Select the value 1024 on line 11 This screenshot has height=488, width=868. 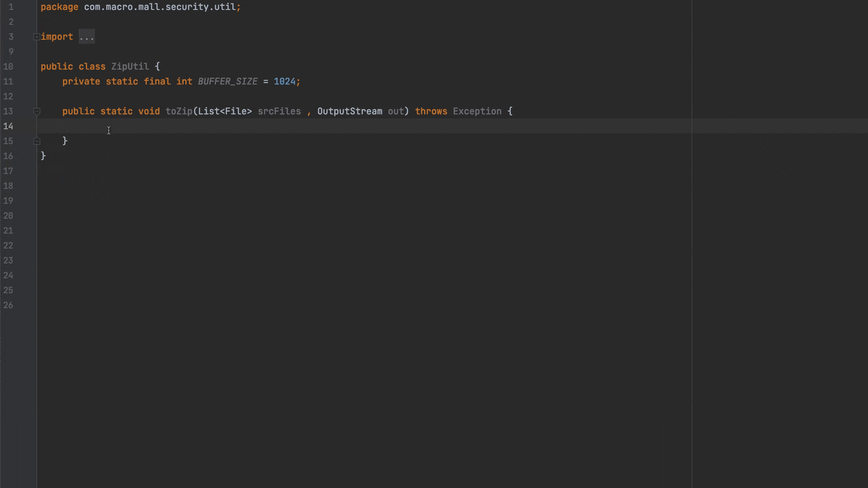pyautogui.click(x=285, y=81)
